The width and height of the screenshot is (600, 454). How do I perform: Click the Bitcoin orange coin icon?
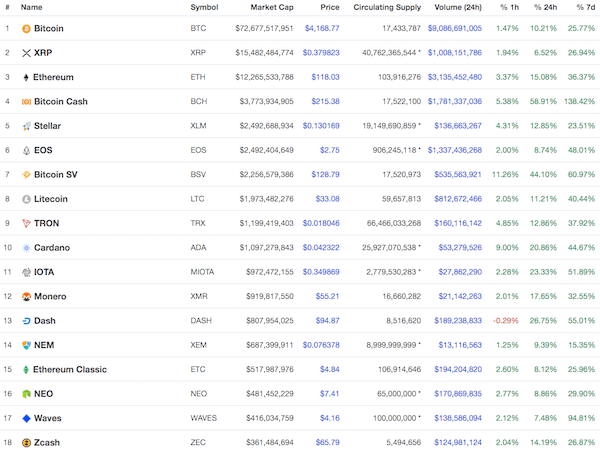pyautogui.click(x=26, y=29)
